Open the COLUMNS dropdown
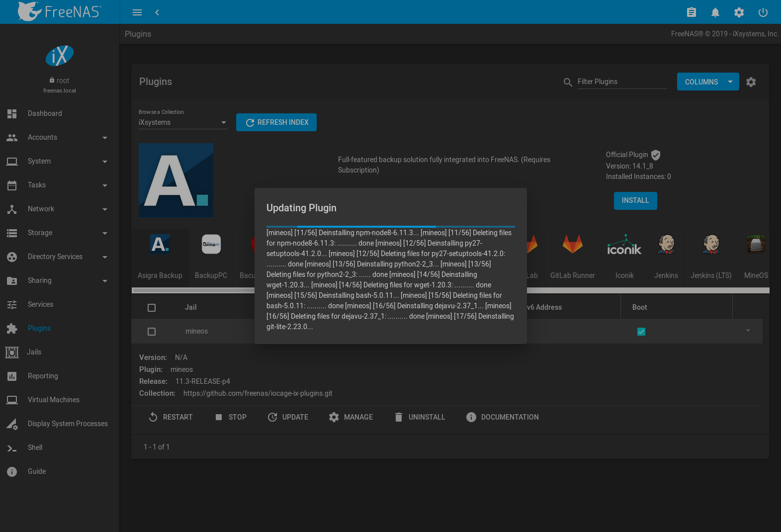 [x=708, y=82]
